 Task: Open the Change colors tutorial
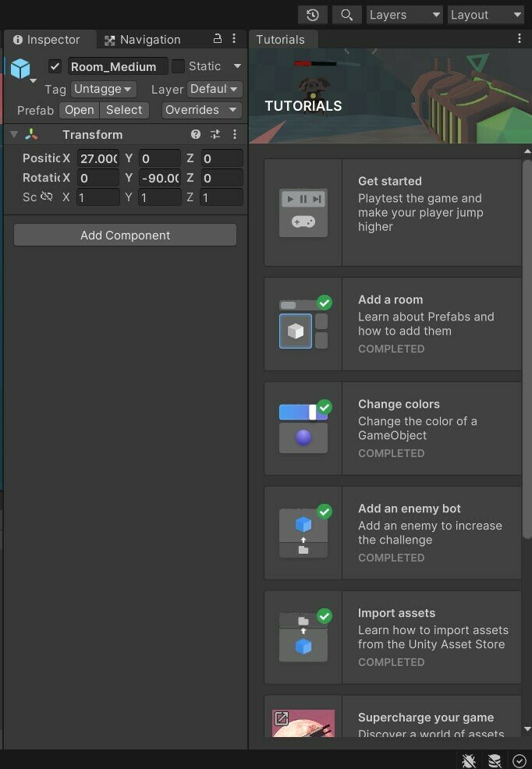(x=392, y=428)
